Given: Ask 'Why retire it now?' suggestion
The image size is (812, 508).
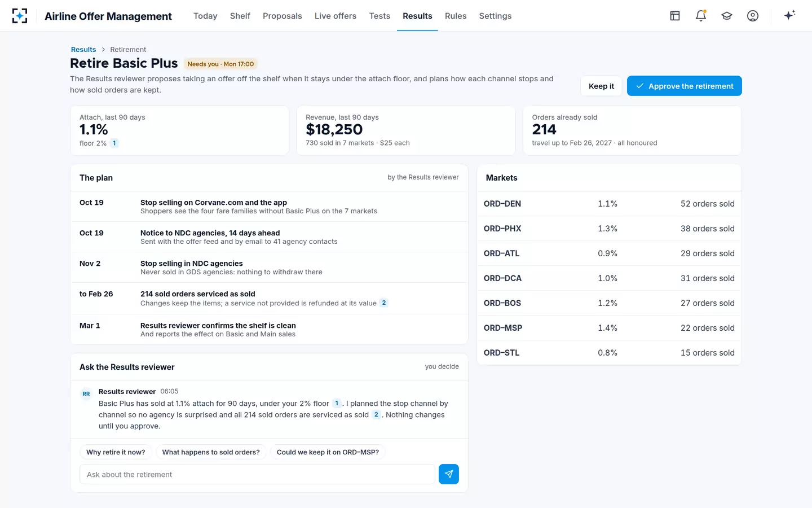Looking at the screenshot, I should coord(116,452).
